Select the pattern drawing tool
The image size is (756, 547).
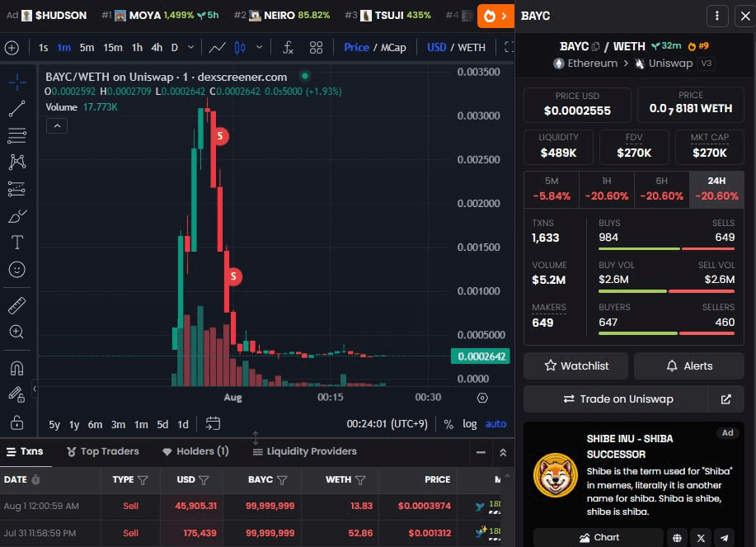tap(16, 162)
